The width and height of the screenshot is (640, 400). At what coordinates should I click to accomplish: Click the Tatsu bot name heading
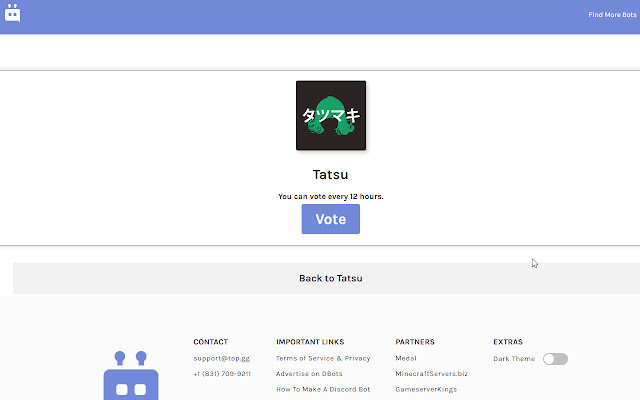(331, 175)
